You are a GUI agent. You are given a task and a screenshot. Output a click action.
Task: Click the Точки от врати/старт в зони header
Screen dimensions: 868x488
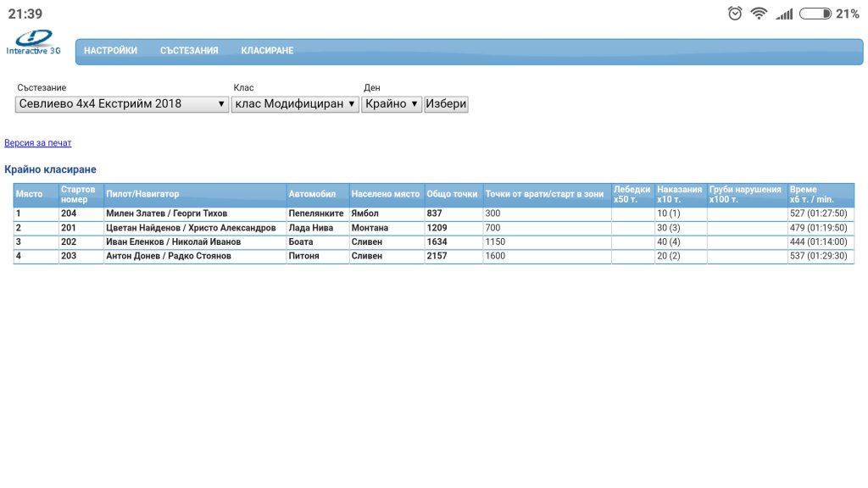point(547,194)
